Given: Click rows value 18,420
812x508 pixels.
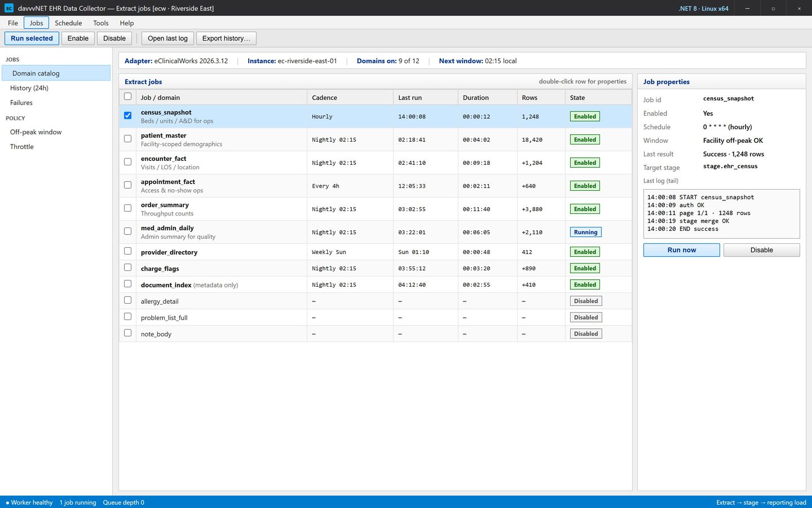Looking at the screenshot, I should pos(532,139).
